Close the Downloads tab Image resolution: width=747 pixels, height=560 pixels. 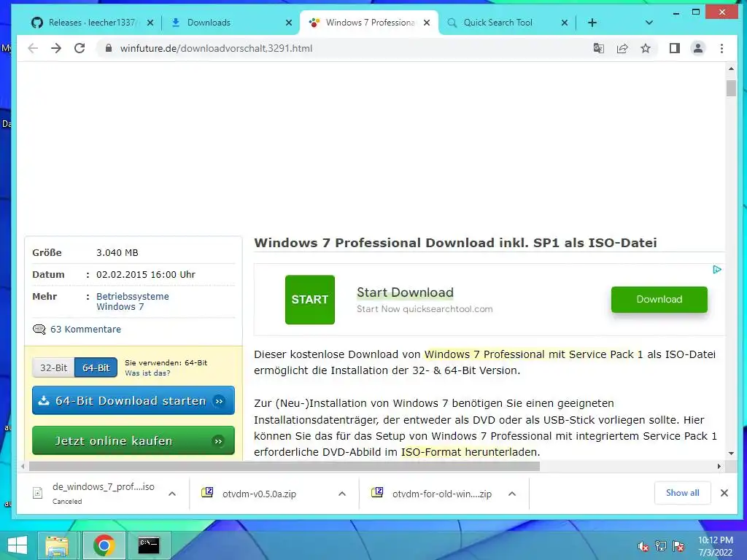click(x=289, y=23)
